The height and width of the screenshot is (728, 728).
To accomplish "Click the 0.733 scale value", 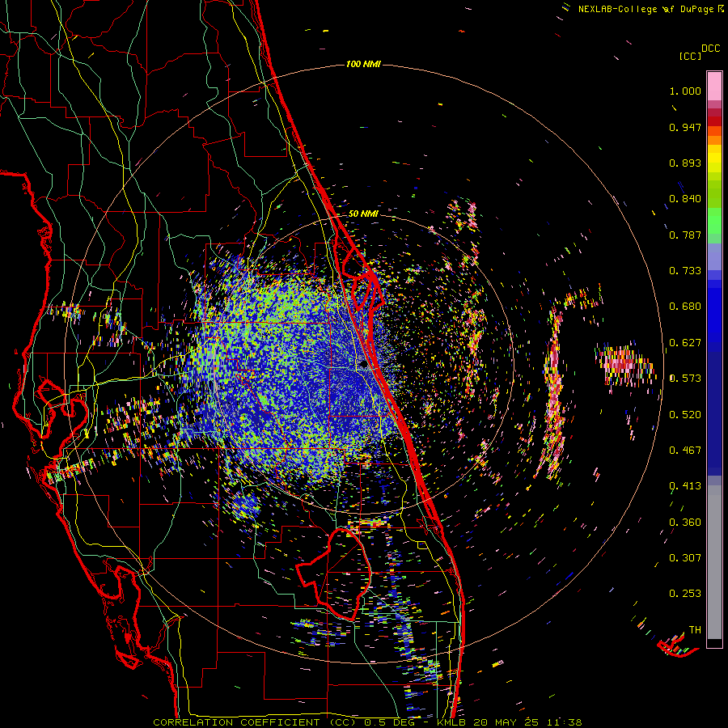I will [685, 271].
